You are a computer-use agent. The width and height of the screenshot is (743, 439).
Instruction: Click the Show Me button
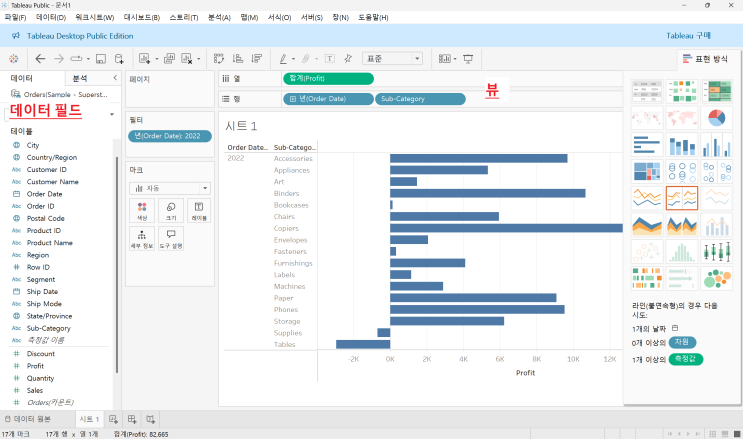pos(705,59)
